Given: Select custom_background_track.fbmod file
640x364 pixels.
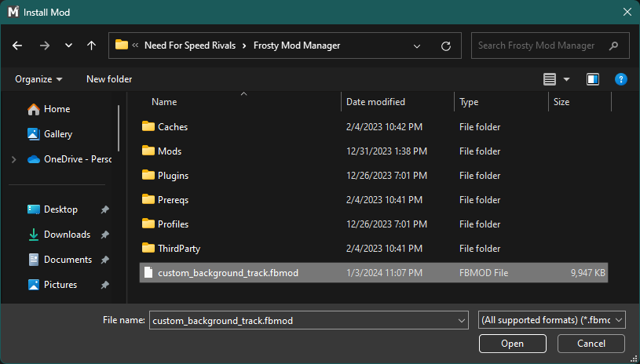Looking at the screenshot, I should coord(374,273).
